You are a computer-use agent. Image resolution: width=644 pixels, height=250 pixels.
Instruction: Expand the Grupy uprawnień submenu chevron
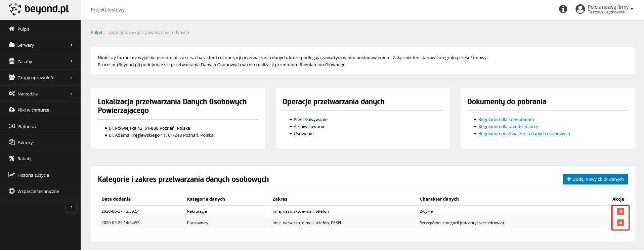[71, 77]
